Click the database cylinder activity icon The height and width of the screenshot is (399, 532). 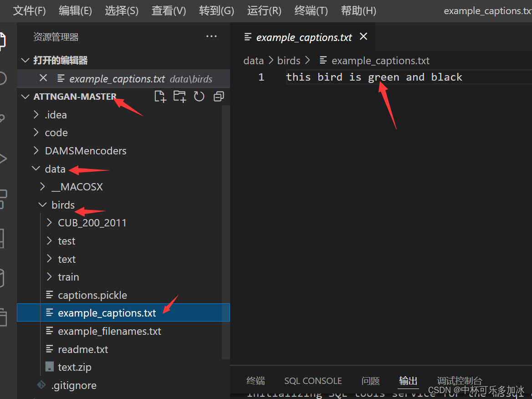[2, 278]
